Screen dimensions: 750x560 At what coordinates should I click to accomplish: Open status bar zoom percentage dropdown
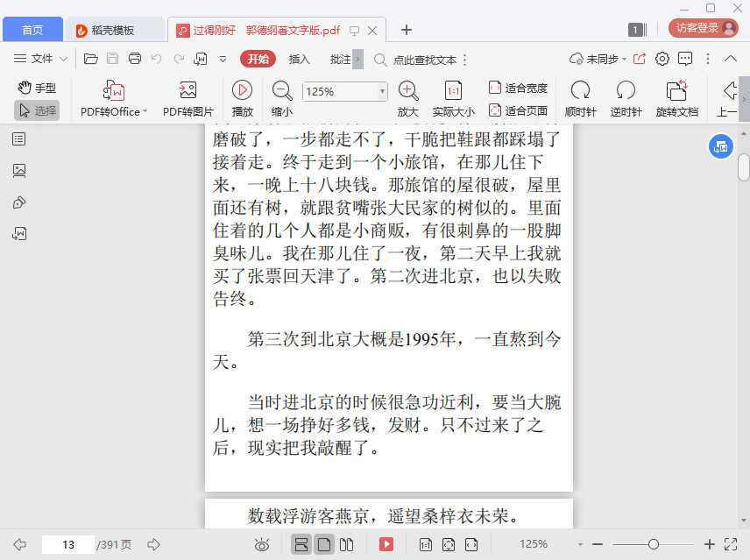click(x=580, y=545)
